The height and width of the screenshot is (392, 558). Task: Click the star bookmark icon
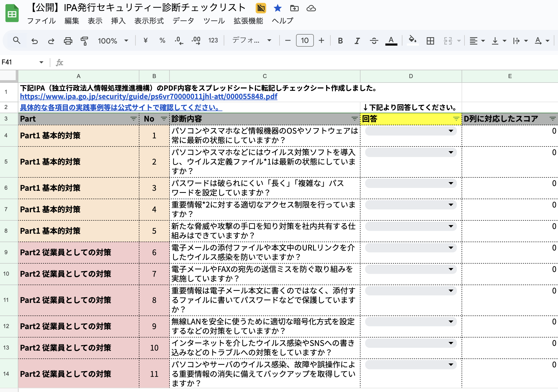pyautogui.click(x=277, y=8)
